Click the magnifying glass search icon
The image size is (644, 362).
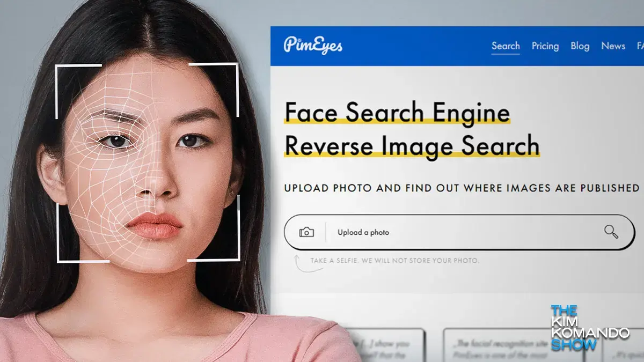(611, 232)
